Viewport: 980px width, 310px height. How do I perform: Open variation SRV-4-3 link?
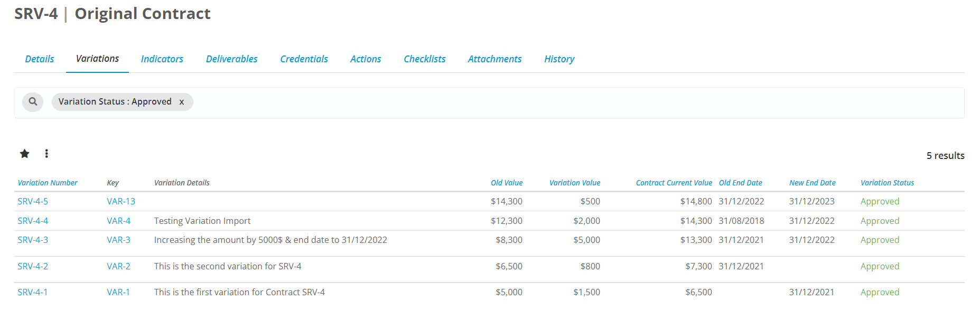(x=33, y=240)
